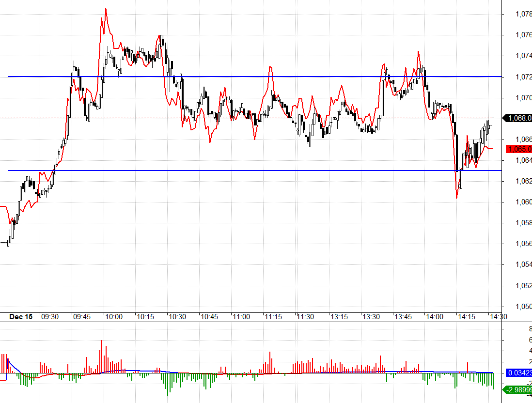The image size is (532, 403).
Task: Select the green -2.98999 indicator value label
Action: coord(518,390)
